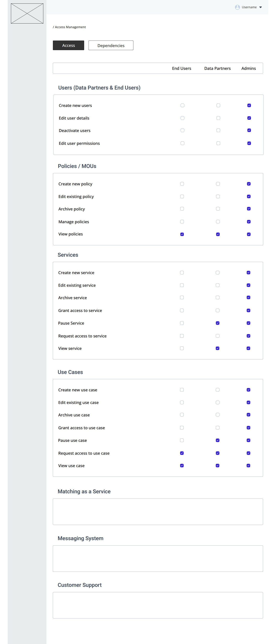The width and height of the screenshot is (276, 644).
Task: Select the Access tab
Action: (68, 46)
